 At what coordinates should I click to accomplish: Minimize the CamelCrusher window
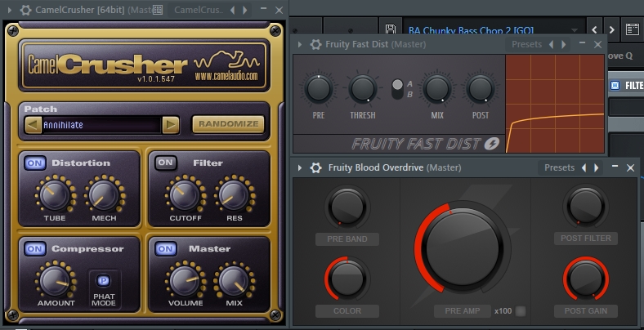pyautogui.click(x=263, y=9)
